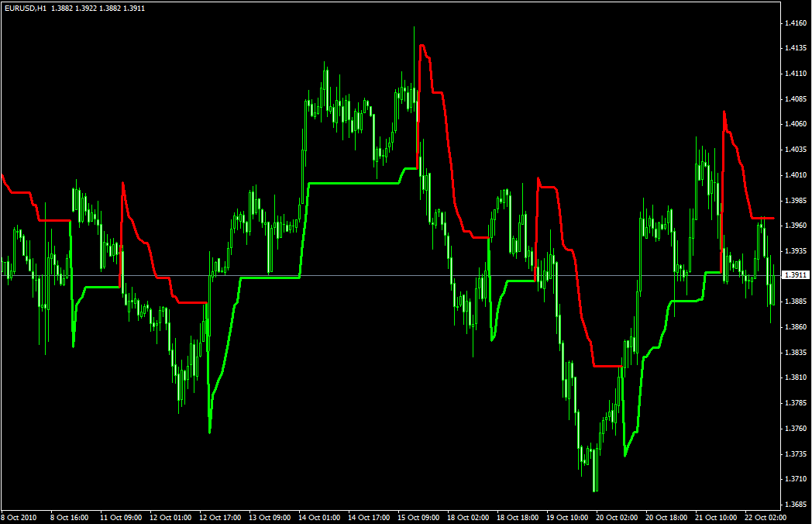Select the 1.3960 price axis label
The width and height of the screenshot is (812, 524).
pyautogui.click(x=796, y=226)
